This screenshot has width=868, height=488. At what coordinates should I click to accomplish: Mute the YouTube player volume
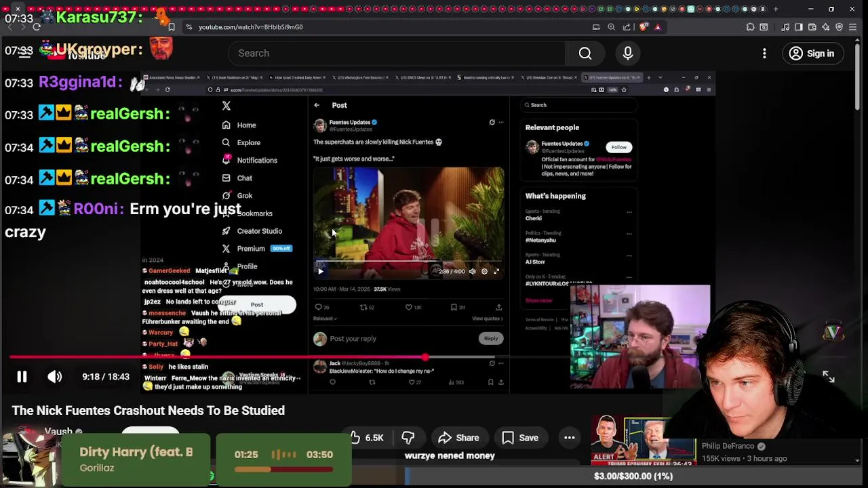(55, 377)
